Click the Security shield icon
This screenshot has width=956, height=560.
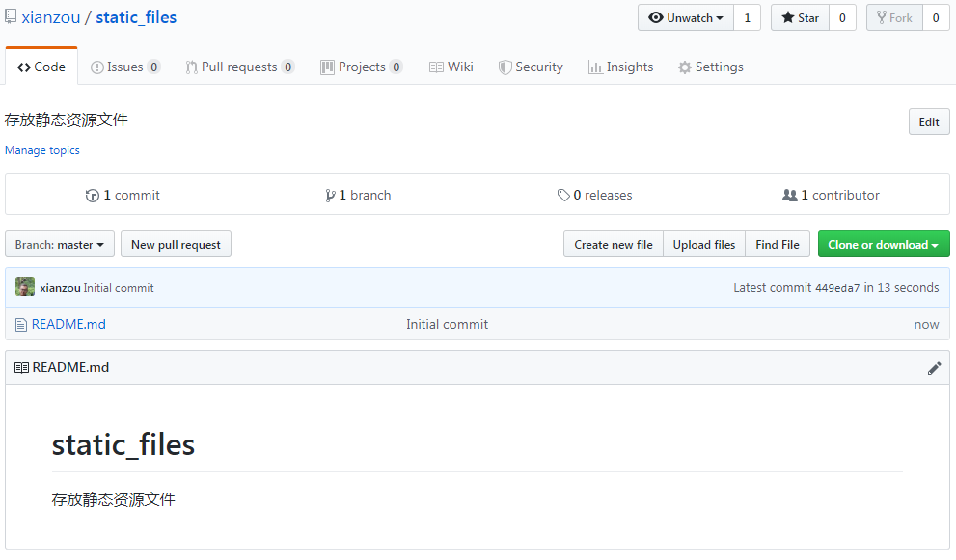(505, 67)
